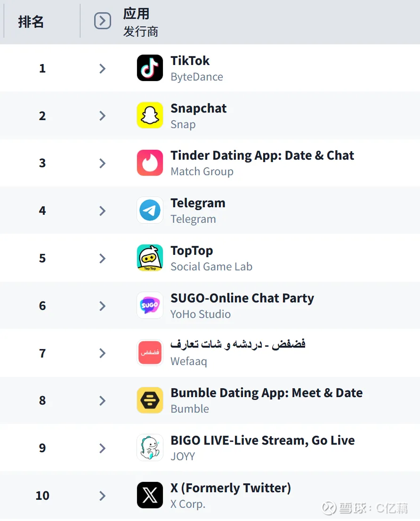The image size is (420, 521).
Task: Click the Telegram paper plane icon
Action: point(150,210)
